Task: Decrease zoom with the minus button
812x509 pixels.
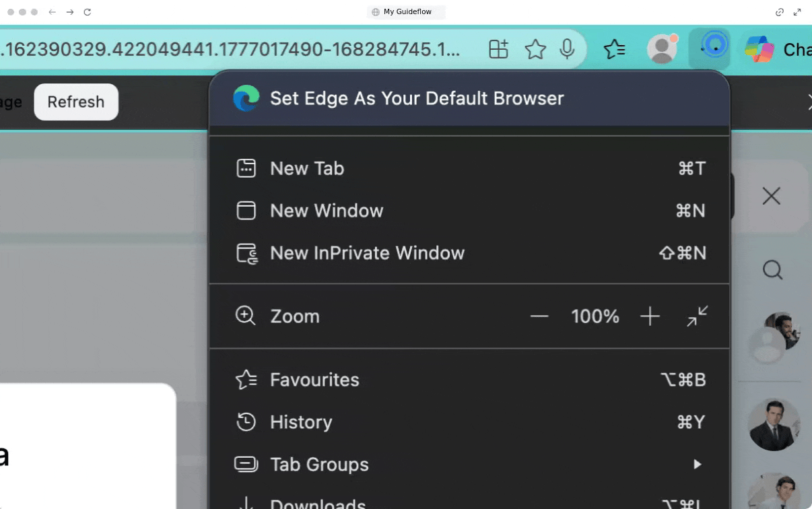Action: pyautogui.click(x=539, y=316)
